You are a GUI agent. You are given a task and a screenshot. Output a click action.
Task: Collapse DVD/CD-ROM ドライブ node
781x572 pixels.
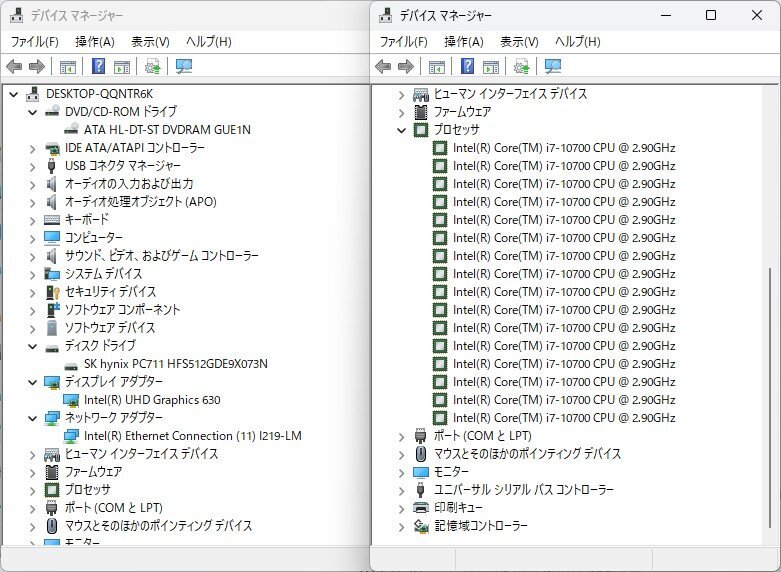pos(32,113)
